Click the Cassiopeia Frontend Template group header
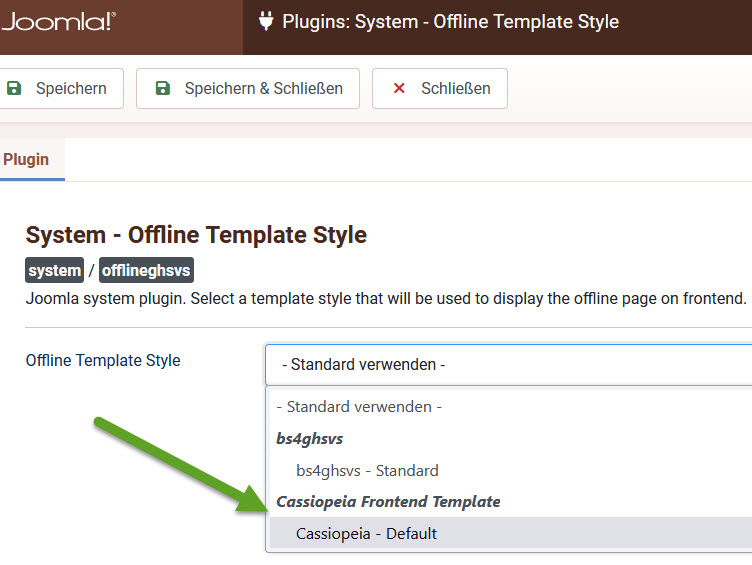 click(x=388, y=501)
